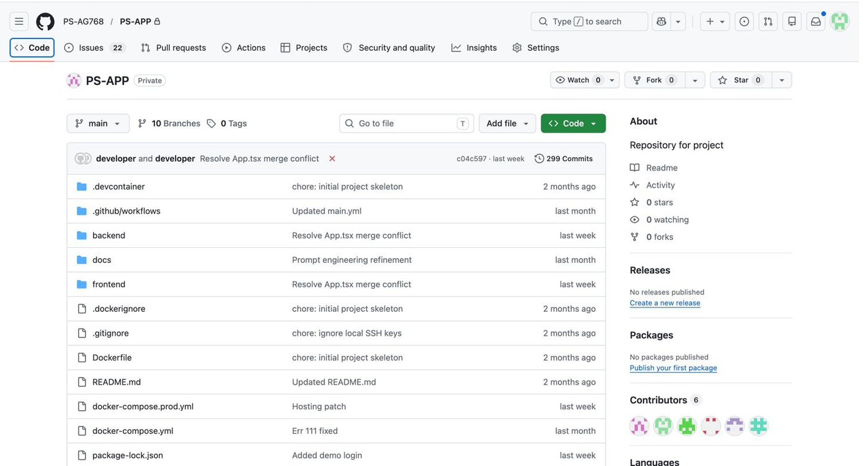868x466 pixels.
Task: Fork the PS-APP repository
Action: click(655, 80)
